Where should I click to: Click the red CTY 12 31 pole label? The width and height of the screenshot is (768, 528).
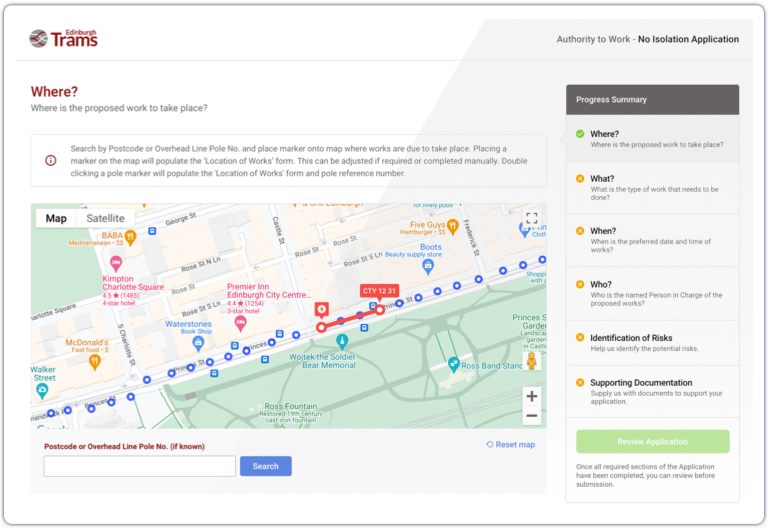pos(379,291)
